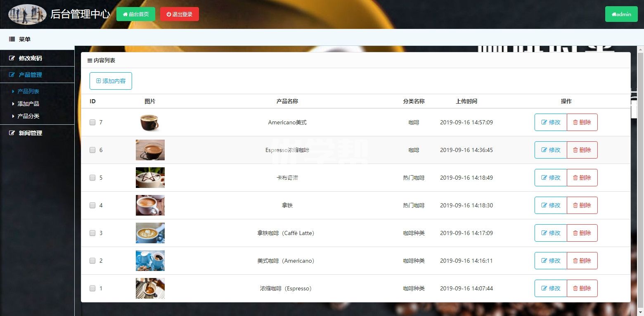This screenshot has height=316, width=644.
Task: Open 产品分类 in the sidebar
Action: [28, 116]
